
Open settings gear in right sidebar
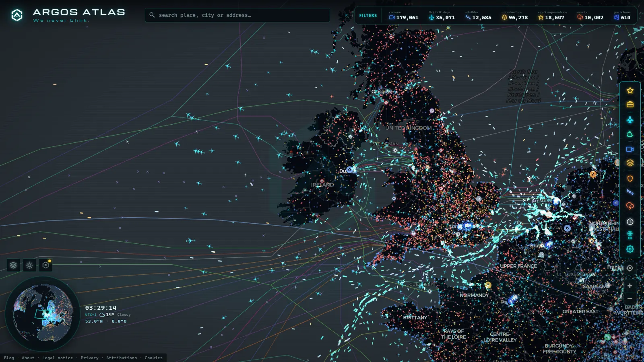(x=630, y=249)
